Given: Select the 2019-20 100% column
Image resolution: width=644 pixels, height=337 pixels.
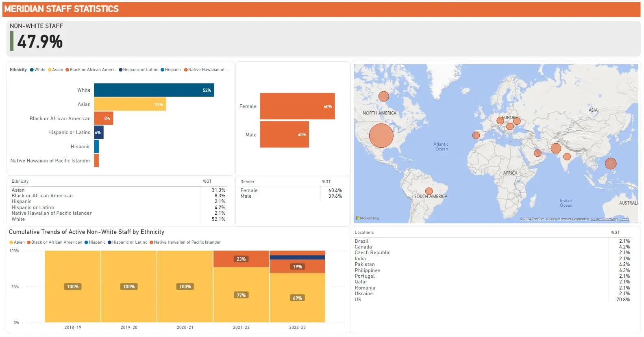Looking at the screenshot, I should [129, 287].
